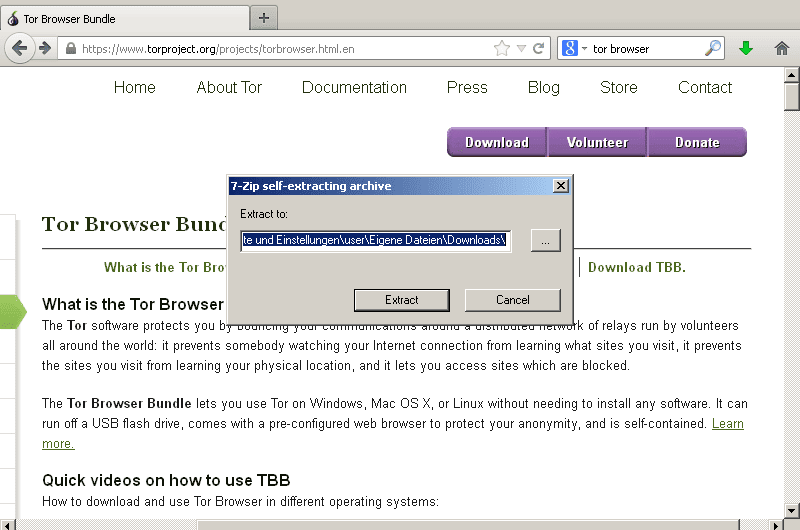
Task: Click the green side arrow tab
Action: pos(13,311)
